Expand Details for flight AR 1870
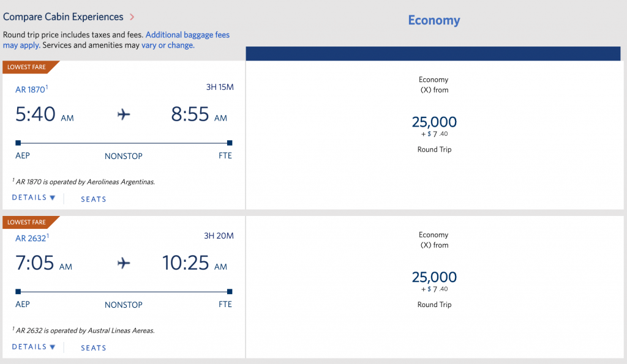627x364 pixels. click(x=34, y=198)
